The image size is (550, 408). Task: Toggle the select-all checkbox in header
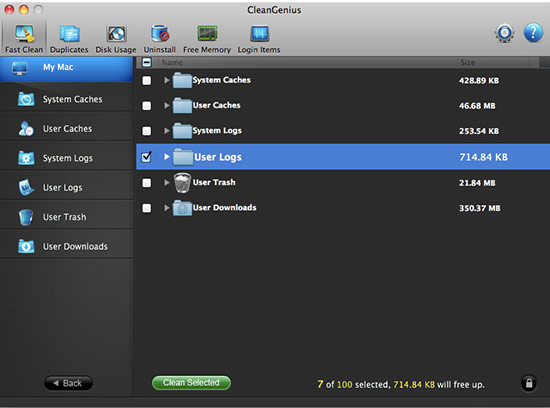click(x=147, y=62)
